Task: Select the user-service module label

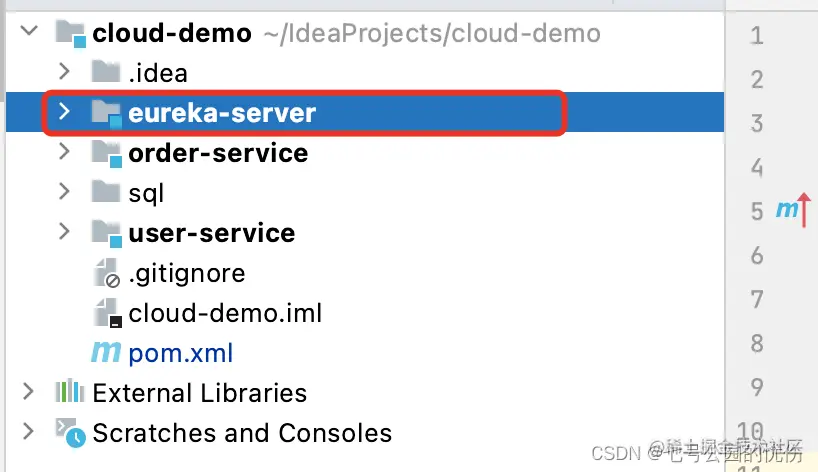Action: [212, 233]
